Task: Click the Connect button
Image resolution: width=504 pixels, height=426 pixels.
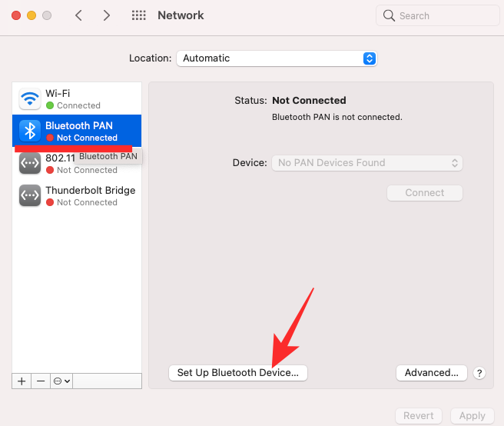Action: [425, 193]
